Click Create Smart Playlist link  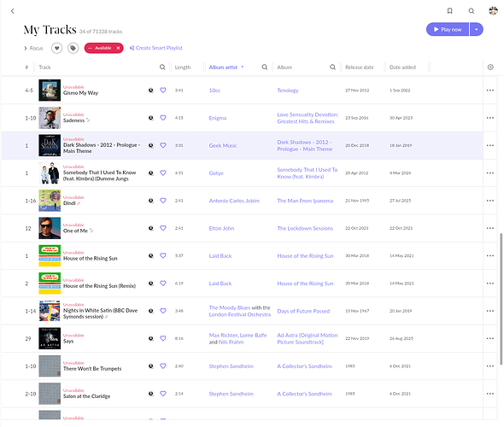(x=155, y=48)
